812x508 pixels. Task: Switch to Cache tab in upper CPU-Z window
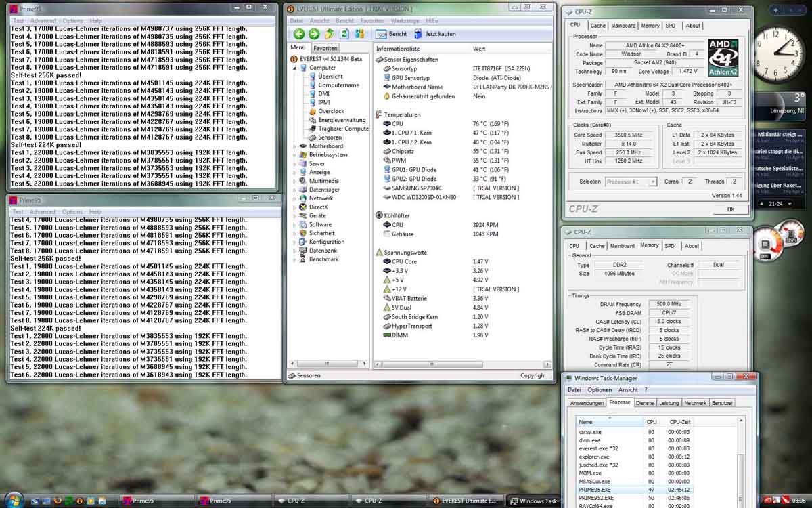coord(597,26)
